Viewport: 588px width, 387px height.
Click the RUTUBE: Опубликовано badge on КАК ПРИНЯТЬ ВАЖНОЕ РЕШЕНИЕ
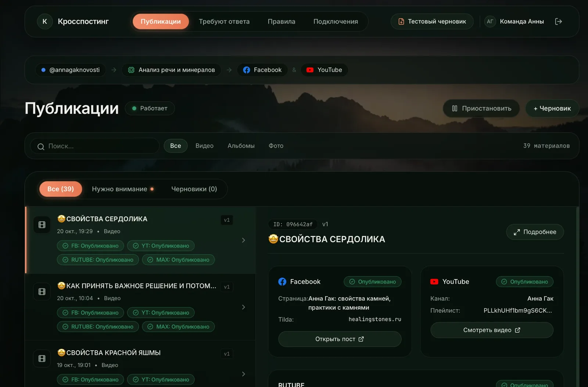click(98, 327)
